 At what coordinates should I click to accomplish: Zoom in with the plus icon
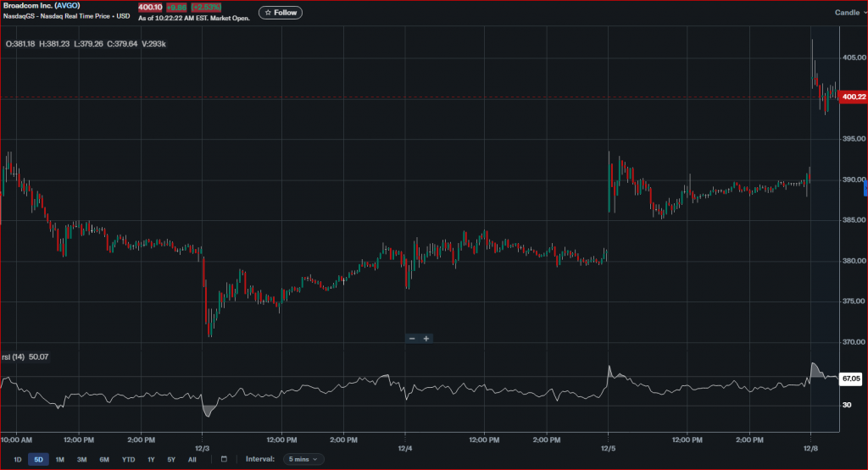pos(426,339)
